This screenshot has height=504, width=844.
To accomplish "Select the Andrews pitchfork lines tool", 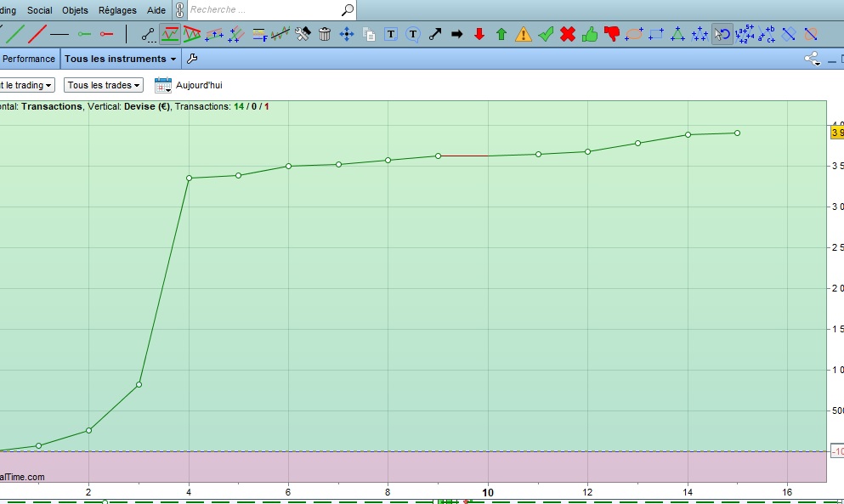I will (x=235, y=35).
